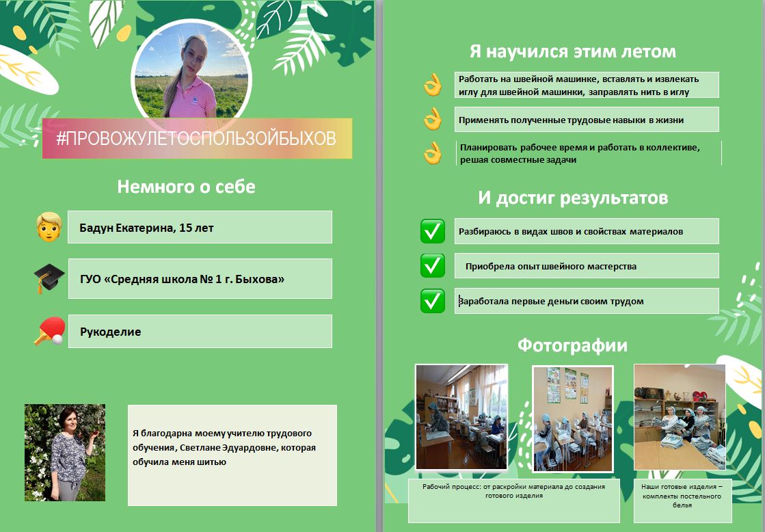The image size is (765, 532).
Task: Select the graduation cap icon
Action: pyautogui.click(x=49, y=278)
